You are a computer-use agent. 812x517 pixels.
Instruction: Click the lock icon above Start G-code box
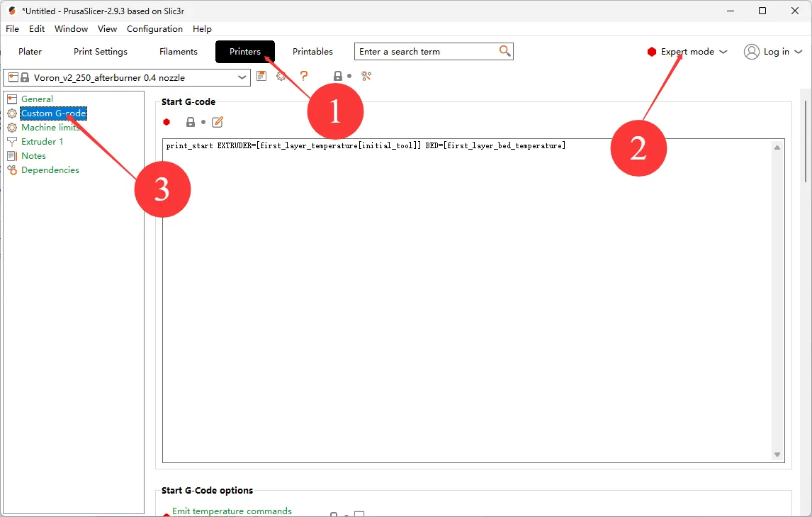pyautogui.click(x=190, y=122)
